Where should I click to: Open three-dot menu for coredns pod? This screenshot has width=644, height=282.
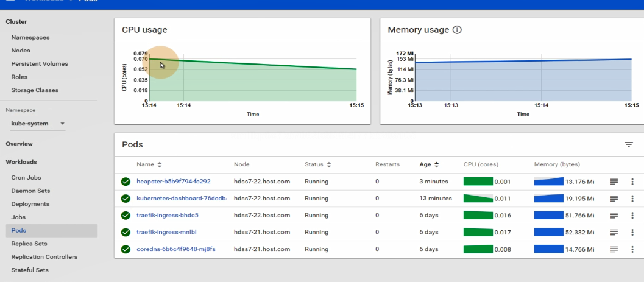(x=632, y=249)
